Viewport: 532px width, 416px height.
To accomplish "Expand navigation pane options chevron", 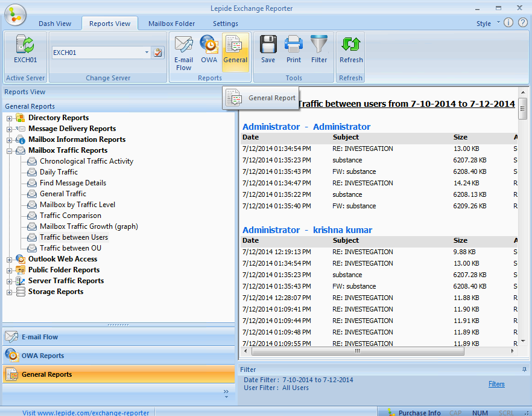I will (226, 394).
